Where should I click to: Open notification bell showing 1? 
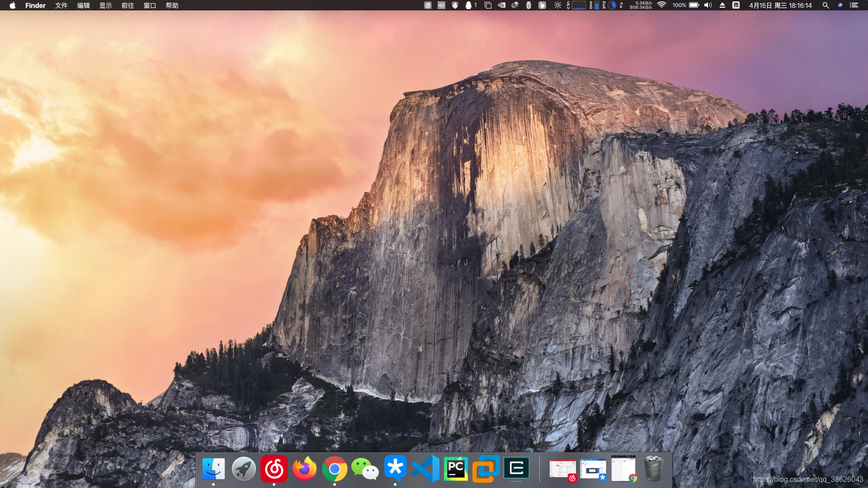tap(471, 5)
